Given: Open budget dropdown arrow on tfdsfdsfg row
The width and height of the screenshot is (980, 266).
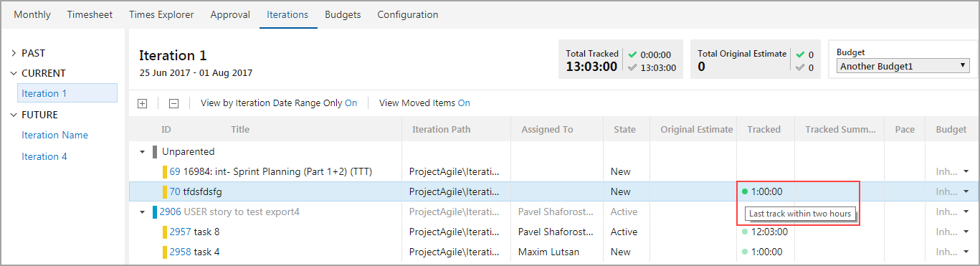Looking at the screenshot, I should click(966, 191).
